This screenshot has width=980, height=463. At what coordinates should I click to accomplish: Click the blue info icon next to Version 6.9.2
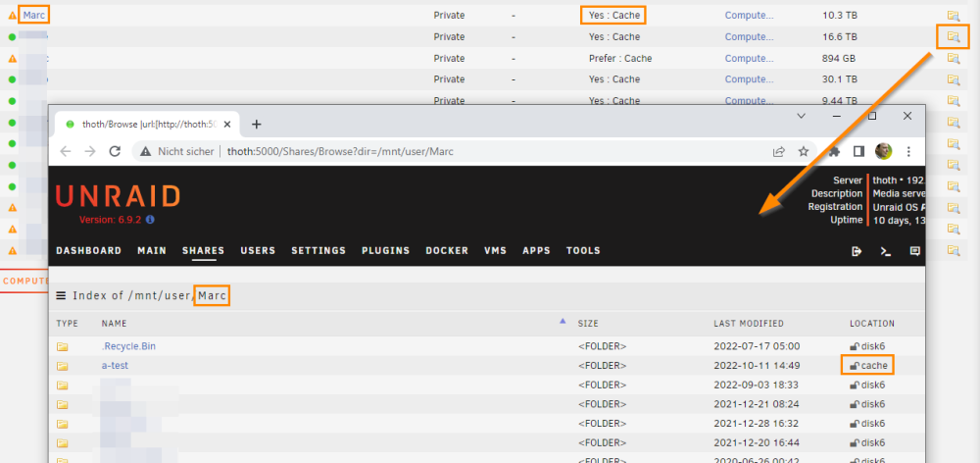click(150, 220)
